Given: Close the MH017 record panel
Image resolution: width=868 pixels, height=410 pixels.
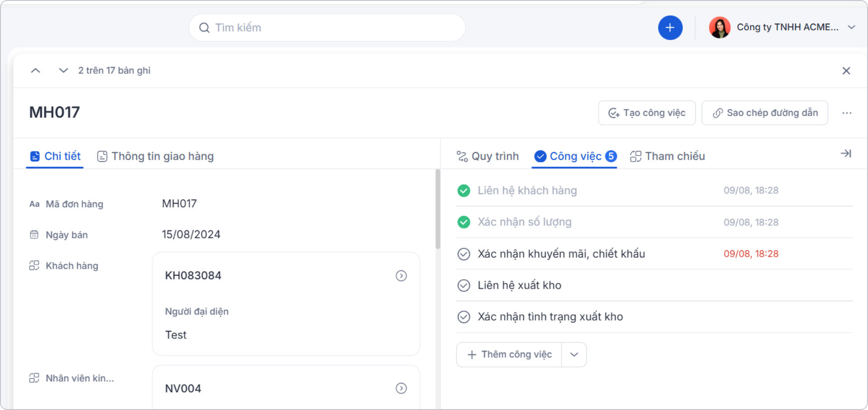Looking at the screenshot, I should (x=846, y=71).
